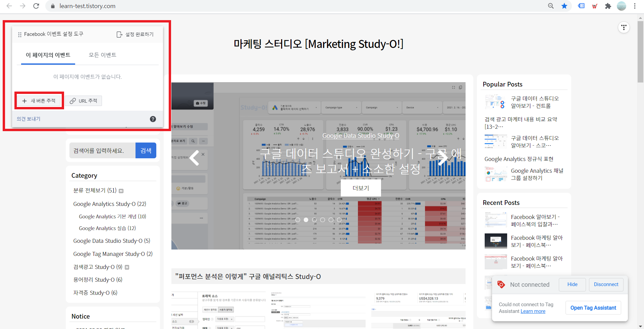Open the 의견 보내기 link

pos(29,119)
